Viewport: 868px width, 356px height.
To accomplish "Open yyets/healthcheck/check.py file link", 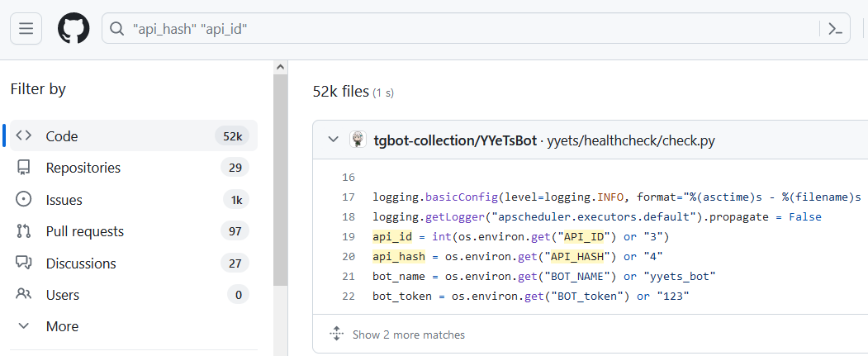I will coord(631,140).
